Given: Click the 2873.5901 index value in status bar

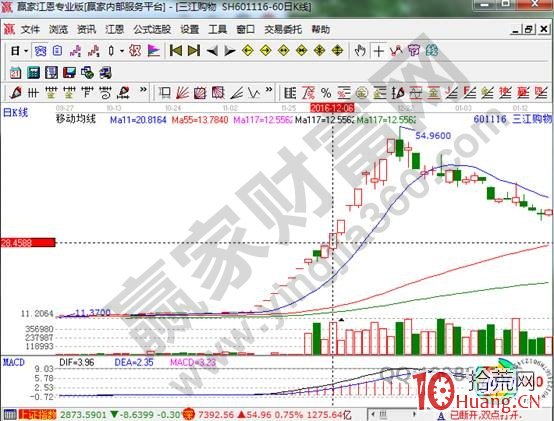Looking at the screenshot, I should tap(83, 414).
